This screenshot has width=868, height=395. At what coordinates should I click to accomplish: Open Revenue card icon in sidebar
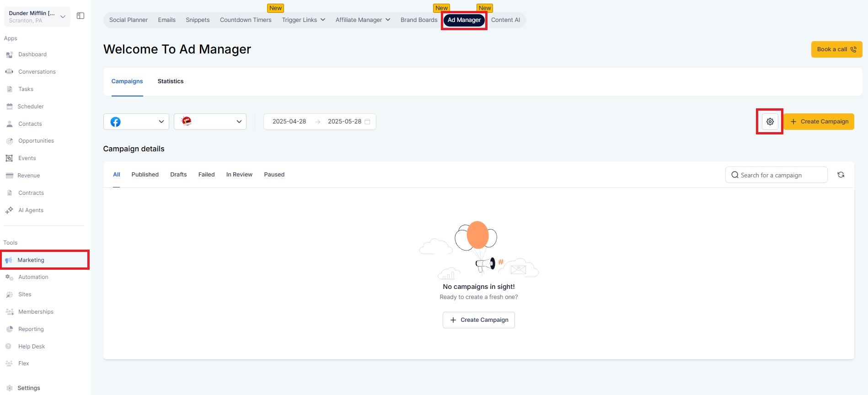pyautogui.click(x=9, y=176)
